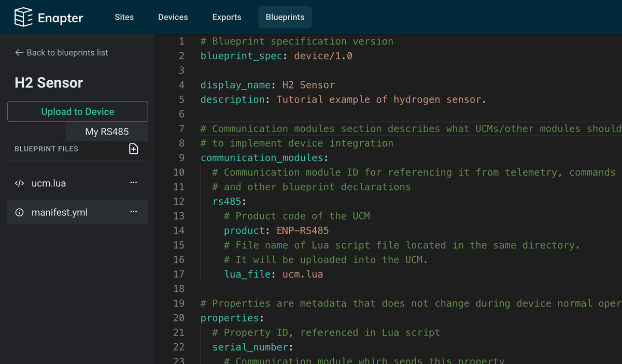Click line number 9 in the gutter
This screenshot has height=364, width=622.
(x=181, y=158)
